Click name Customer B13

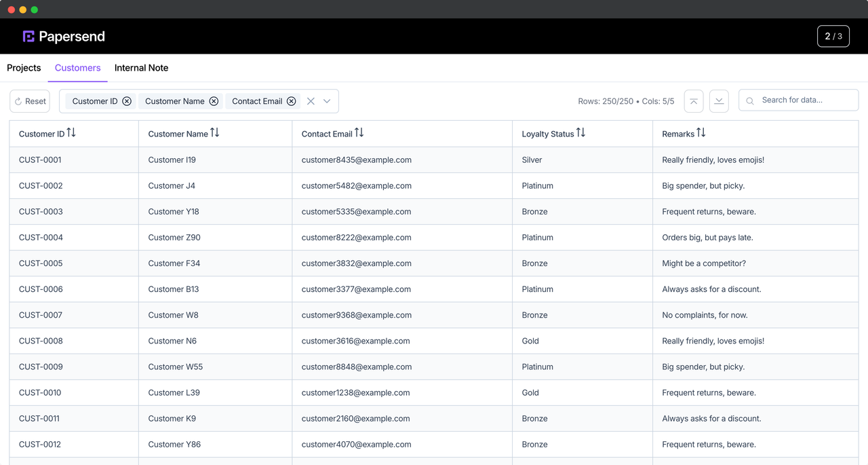174,289
